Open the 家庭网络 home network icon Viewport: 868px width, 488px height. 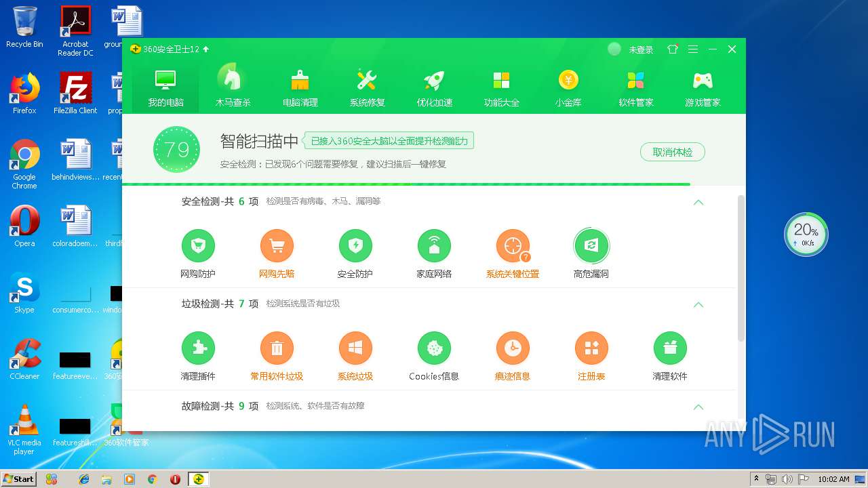tap(434, 245)
